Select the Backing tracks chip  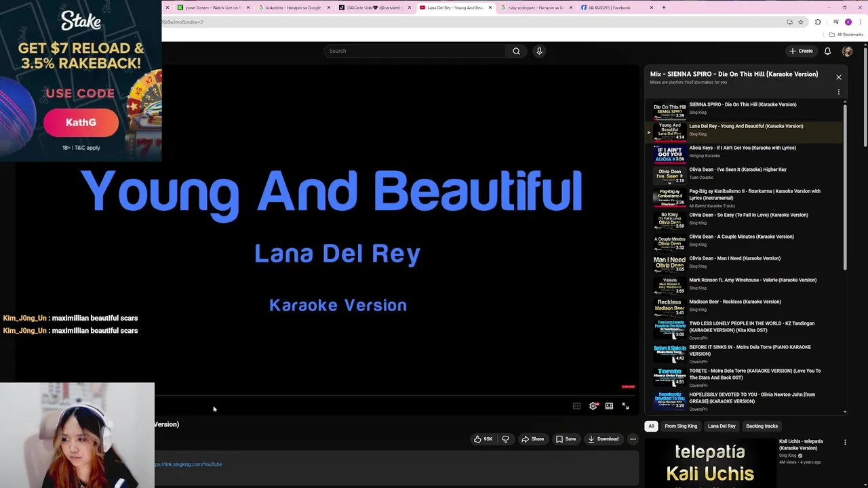pyautogui.click(x=762, y=426)
